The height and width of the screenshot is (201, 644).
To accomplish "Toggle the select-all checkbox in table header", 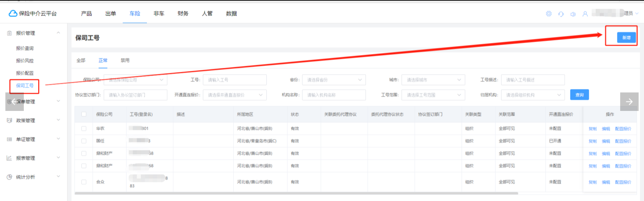I will [x=84, y=114].
